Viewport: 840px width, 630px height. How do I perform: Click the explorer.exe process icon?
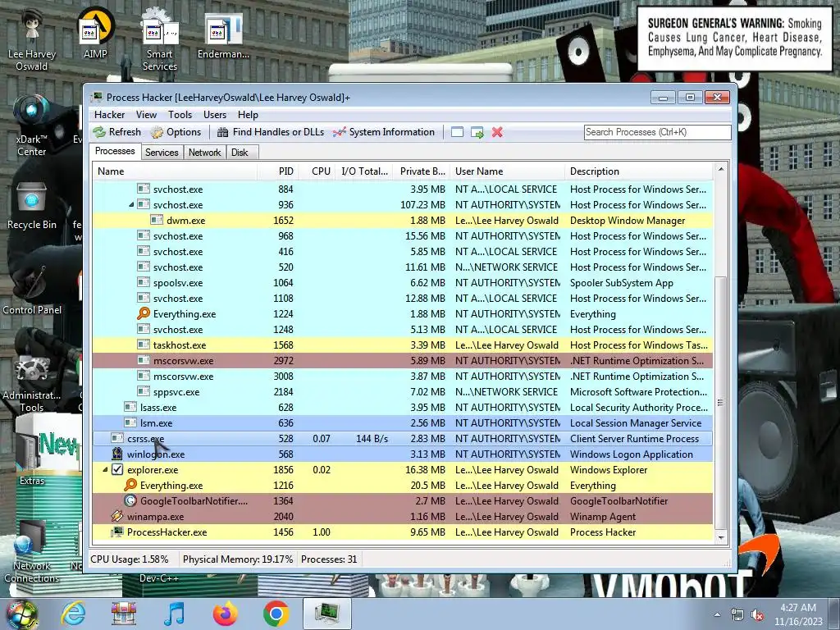click(117, 469)
